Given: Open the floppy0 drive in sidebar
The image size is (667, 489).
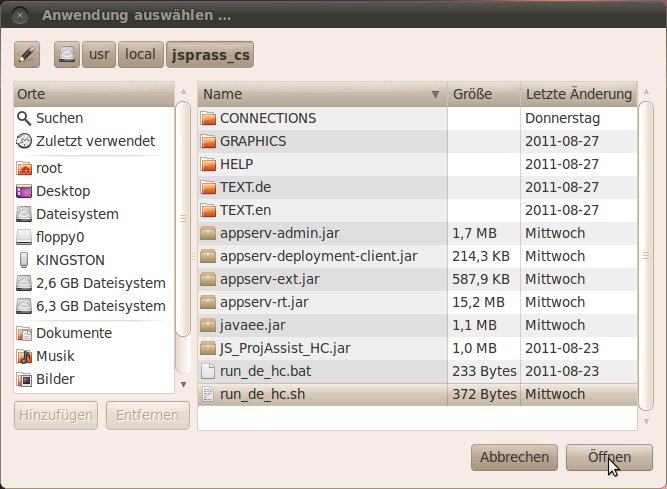Looking at the screenshot, I should coord(61,237).
